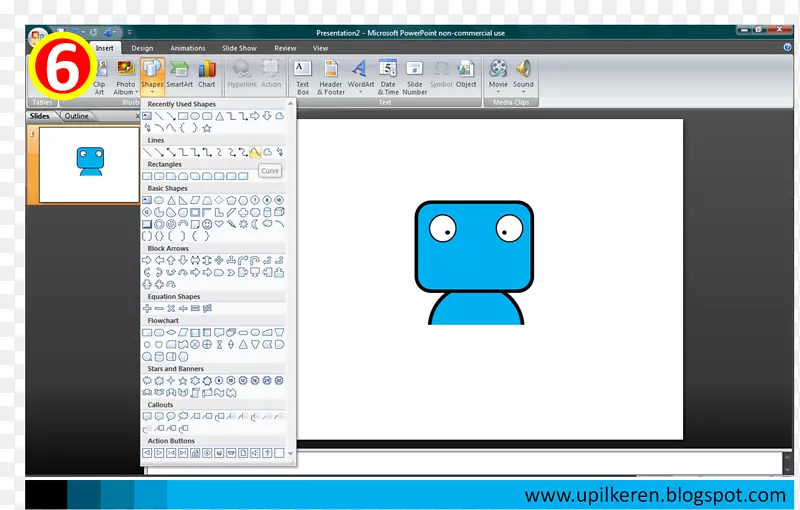Click the Clip Art icon
This screenshot has width=800, height=510.
click(99, 74)
